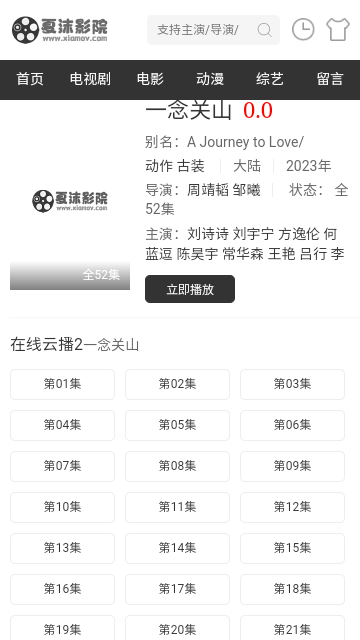Play episode 第01集
Screen dimensions: 360x640
62,384
